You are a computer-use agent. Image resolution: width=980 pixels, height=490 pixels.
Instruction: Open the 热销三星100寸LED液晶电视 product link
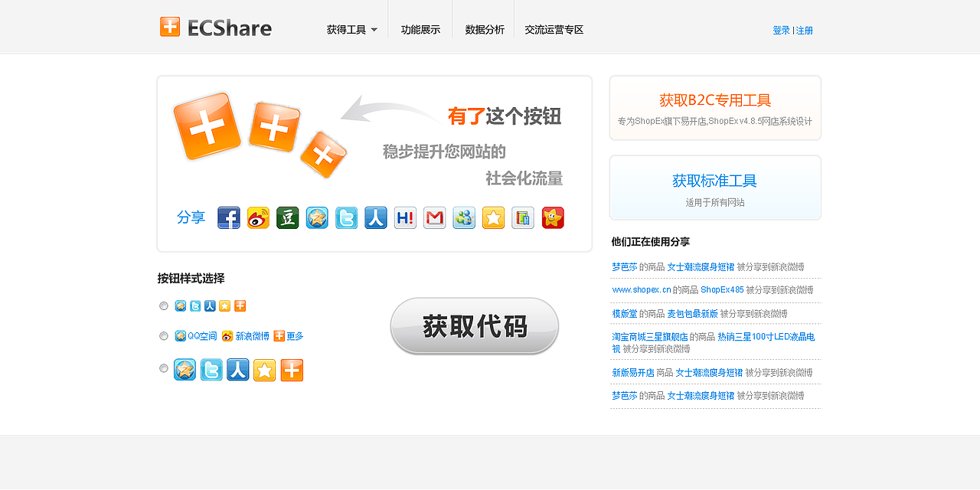click(713, 343)
